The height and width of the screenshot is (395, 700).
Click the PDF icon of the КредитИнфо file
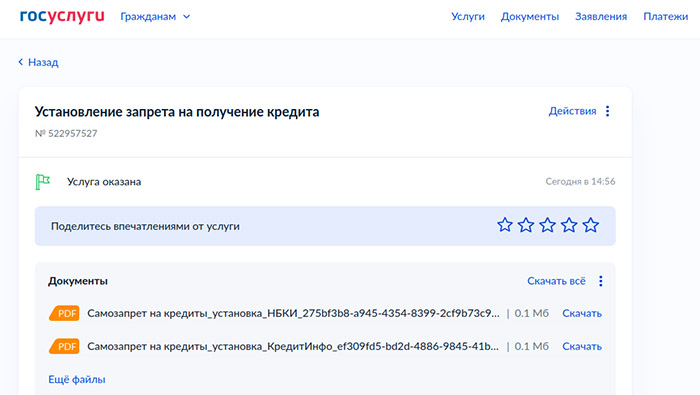64,346
